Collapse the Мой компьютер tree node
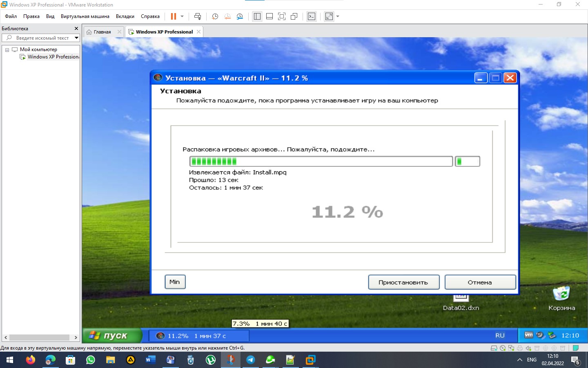This screenshot has height=368, width=588. [x=7, y=49]
